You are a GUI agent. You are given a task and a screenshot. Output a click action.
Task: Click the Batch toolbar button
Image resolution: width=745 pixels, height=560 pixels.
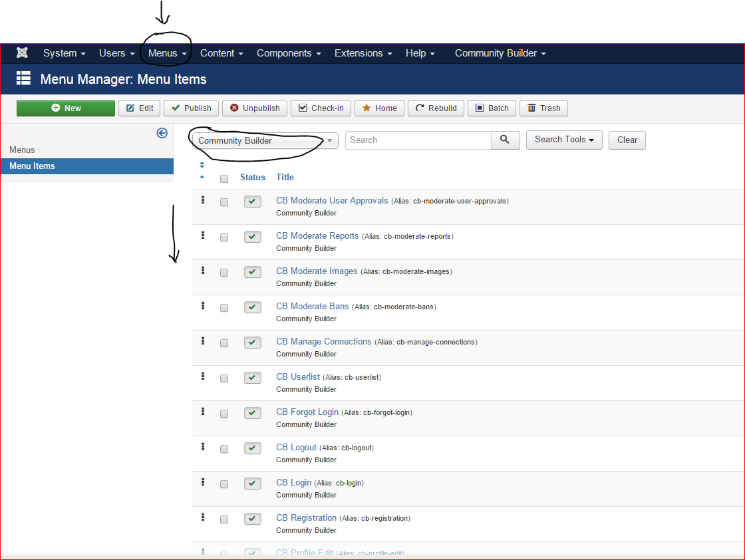point(492,108)
